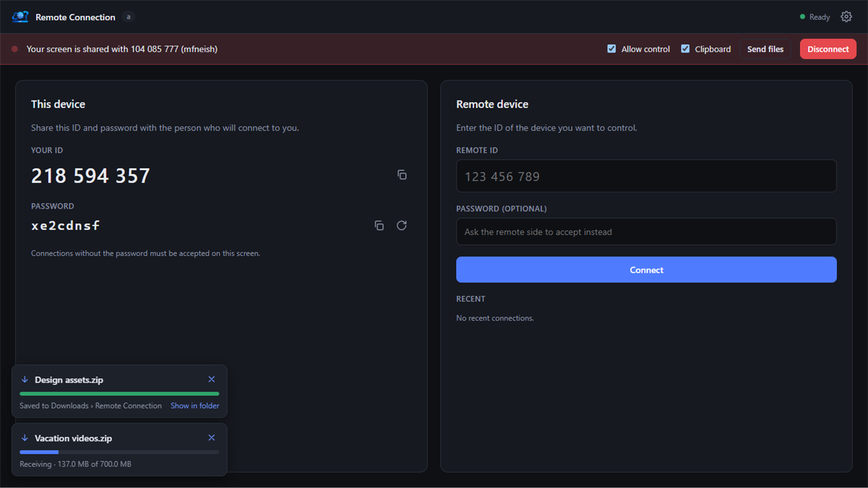
Task: Click the download arrow beside Vacation videos.zip
Action: click(x=25, y=438)
